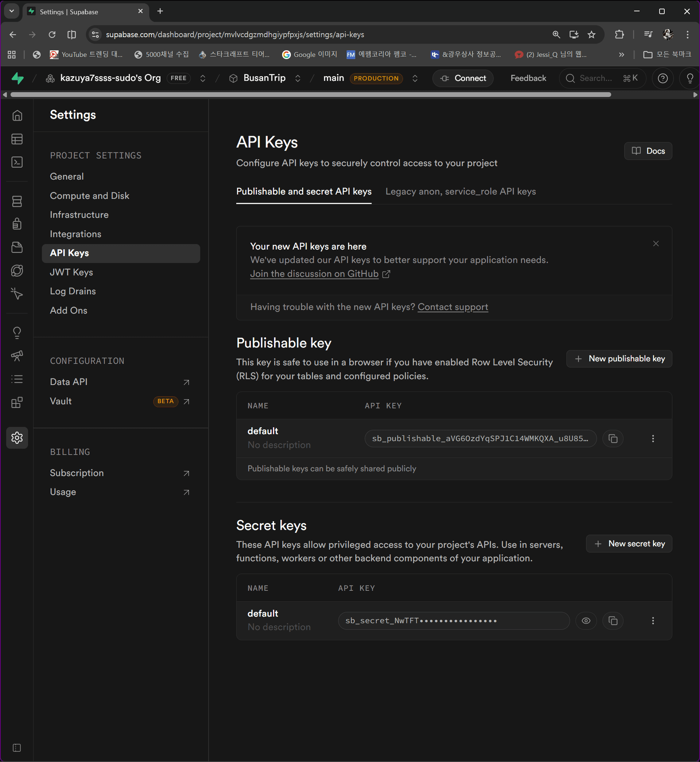This screenshot has height=762, width=700.
Task: Copy the secret API key
Action: click(612, 621)
